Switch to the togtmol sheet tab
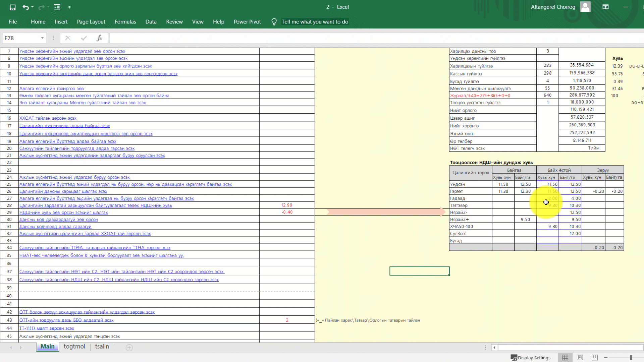Screen dimensions: 644x362 pyautogui.click(x=74, y=347)
